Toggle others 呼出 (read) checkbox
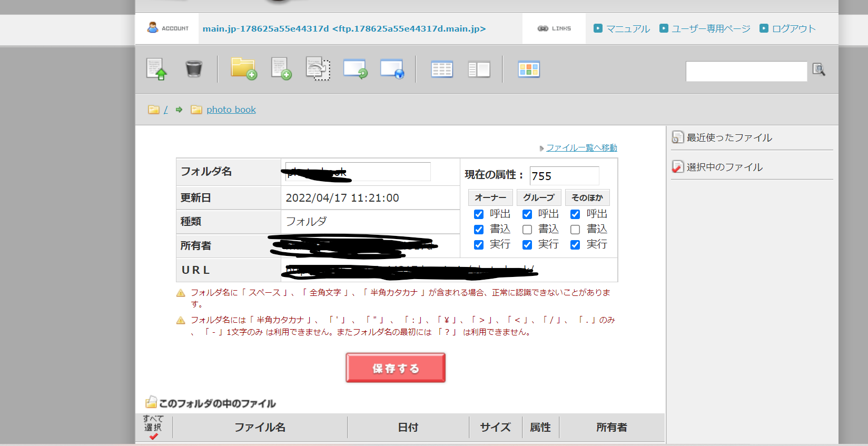The width and height of the screenshot is (868, 446). pos(575,214)
